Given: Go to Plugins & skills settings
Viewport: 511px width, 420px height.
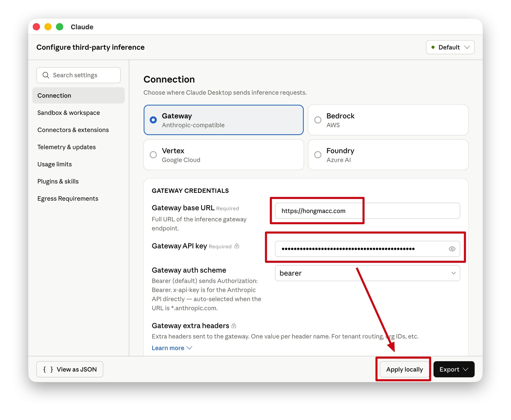Looking at the screenshot, I should click(79, 181).
